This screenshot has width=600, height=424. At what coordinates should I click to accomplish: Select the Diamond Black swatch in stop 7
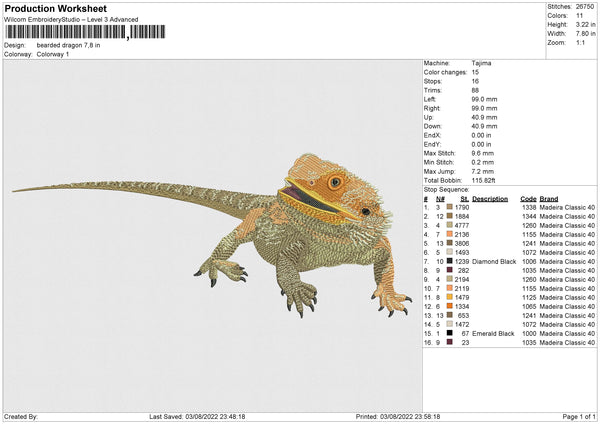click(449, 261)
